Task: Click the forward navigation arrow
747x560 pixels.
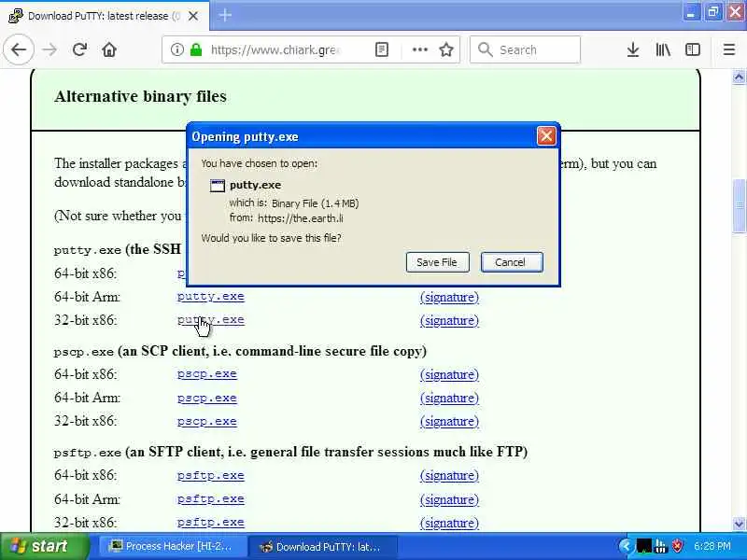Action: 49,49
